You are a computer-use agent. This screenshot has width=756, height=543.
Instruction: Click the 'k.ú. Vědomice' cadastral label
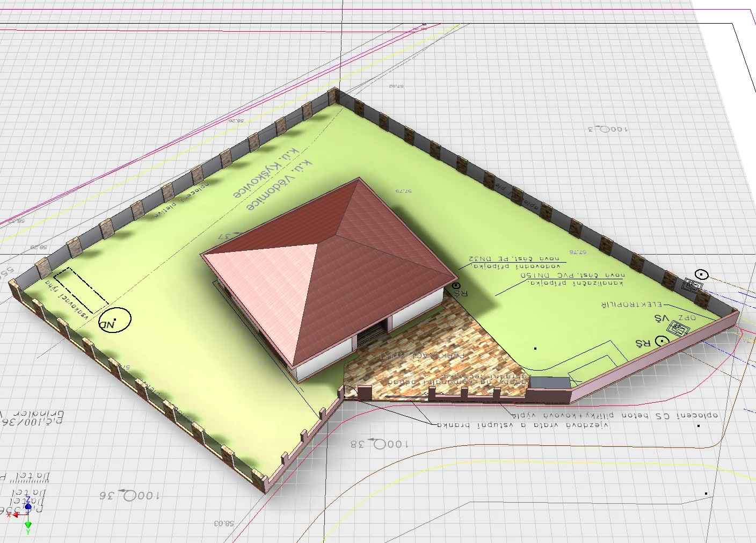[x=279, y=185]
